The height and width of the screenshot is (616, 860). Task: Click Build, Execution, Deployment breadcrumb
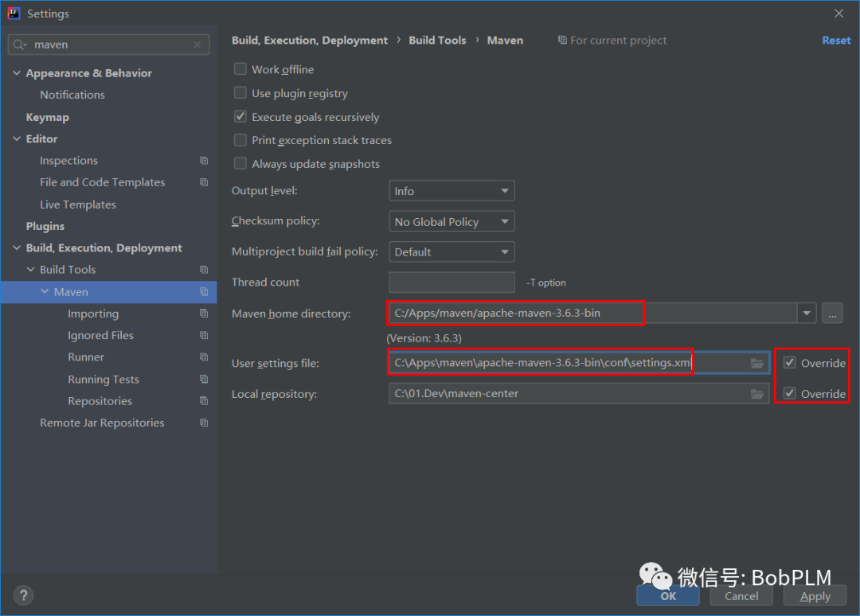(x=309, y=41)
